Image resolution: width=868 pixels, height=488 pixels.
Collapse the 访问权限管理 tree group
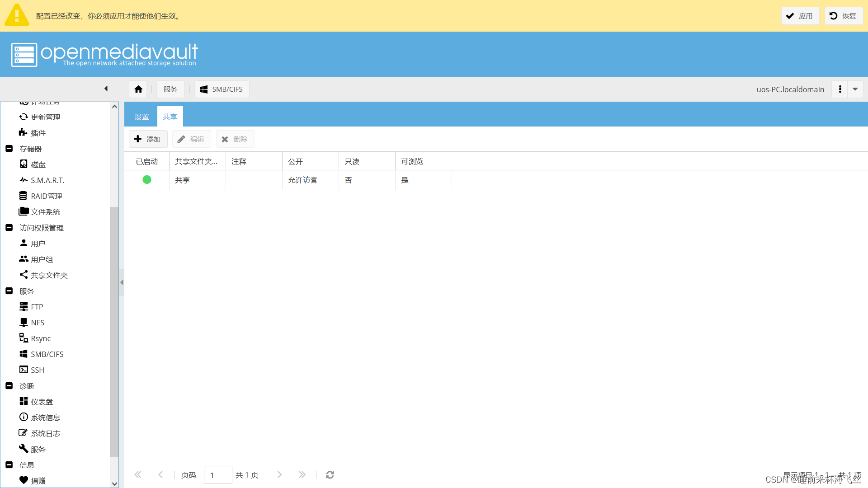[x=9, y=228]
